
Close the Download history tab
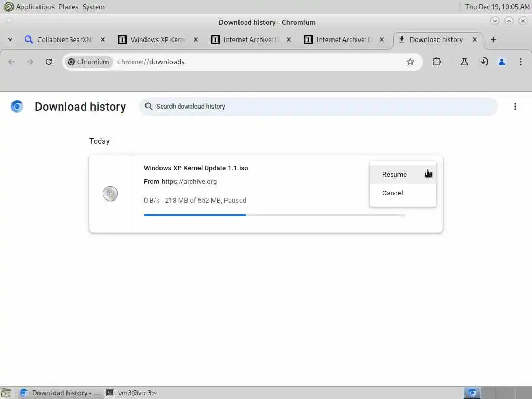click(475, 39)
